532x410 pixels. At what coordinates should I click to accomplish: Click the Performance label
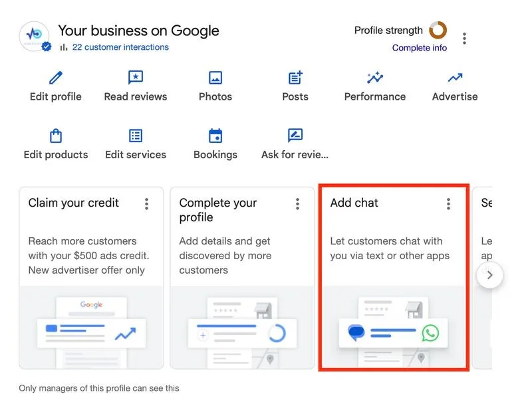click(375, 96)
